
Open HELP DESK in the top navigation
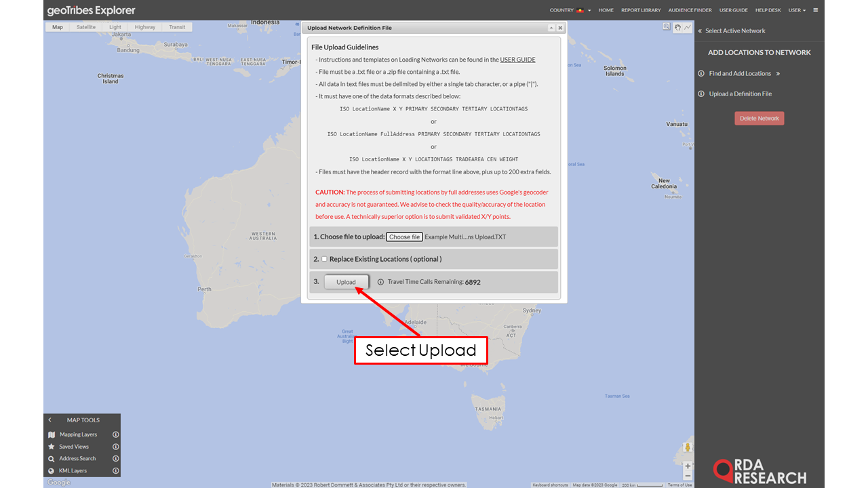(x=768, y=10)
